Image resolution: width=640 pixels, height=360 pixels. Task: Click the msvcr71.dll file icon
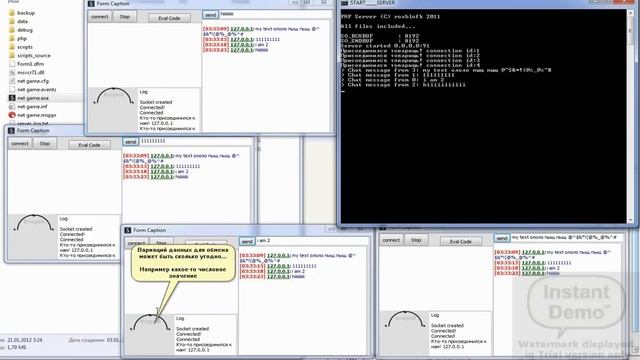(12, 72)
